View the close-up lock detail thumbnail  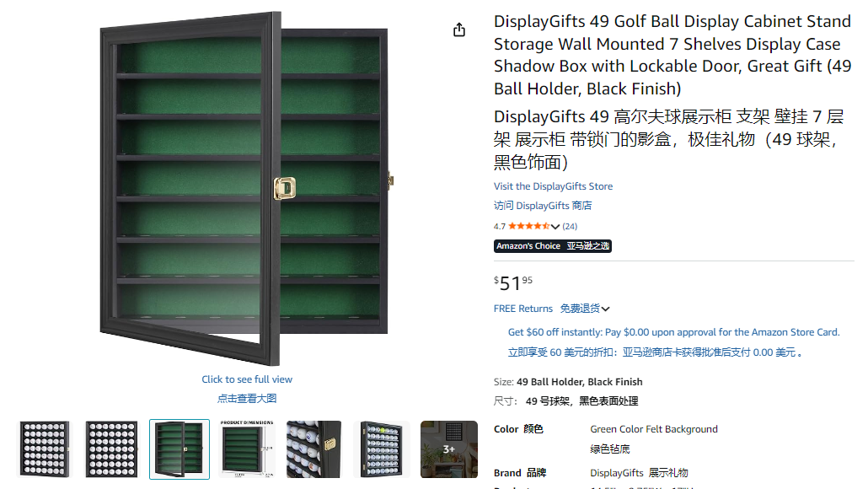pyautogui.click(x=313, y=449)
